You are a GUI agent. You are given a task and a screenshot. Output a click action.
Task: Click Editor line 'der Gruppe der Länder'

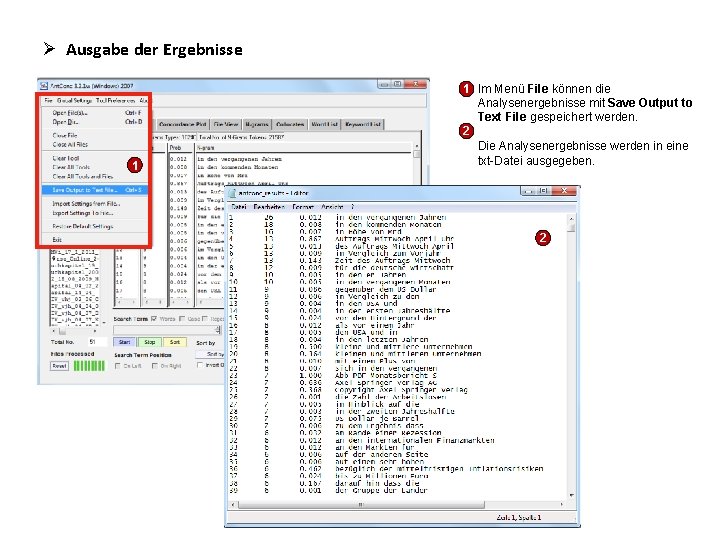(x=382, y=490)
